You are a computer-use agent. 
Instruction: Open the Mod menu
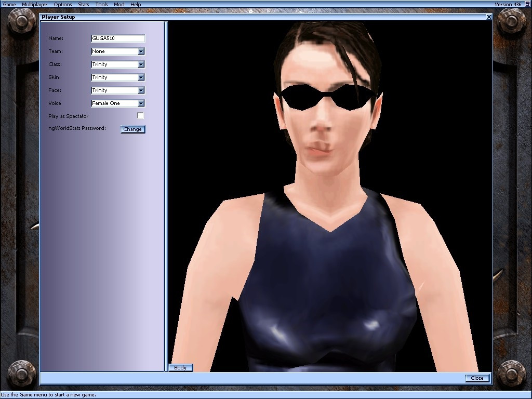(119, 4)
